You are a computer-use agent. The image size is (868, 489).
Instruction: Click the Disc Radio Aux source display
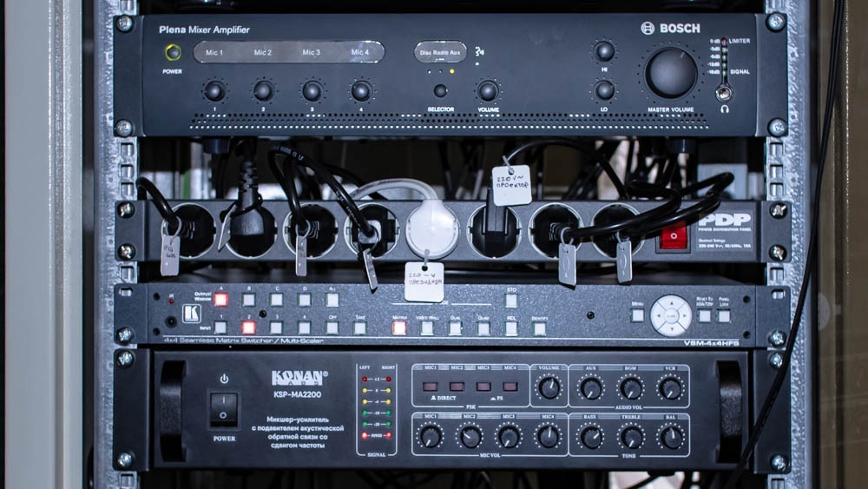coord(440,52)
